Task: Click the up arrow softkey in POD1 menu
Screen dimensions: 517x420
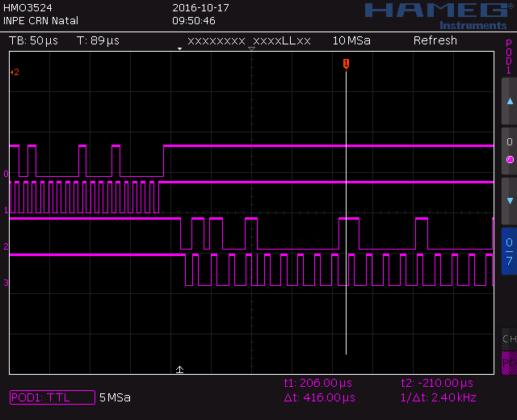Action: 510,101
